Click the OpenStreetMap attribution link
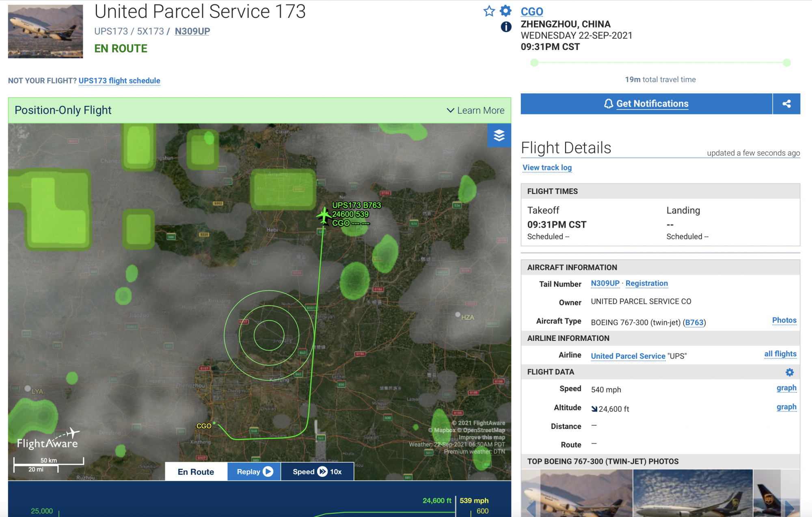This screenshot has height=517, width=812. point(481,430)
